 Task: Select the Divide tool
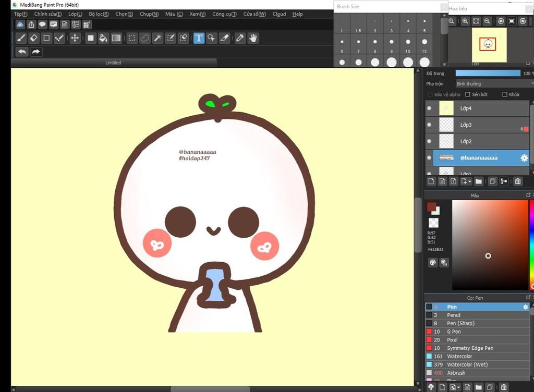point(224,38)
